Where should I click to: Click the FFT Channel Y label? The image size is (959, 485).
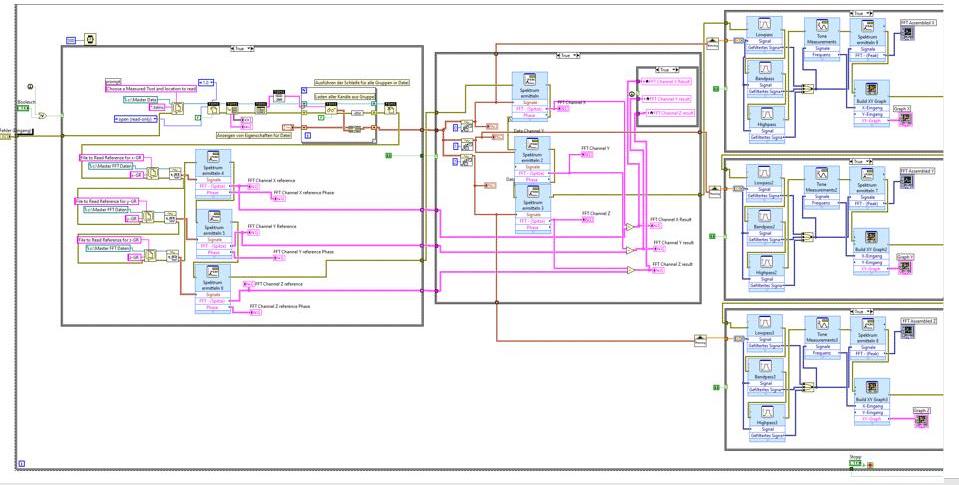pos(596,148)
